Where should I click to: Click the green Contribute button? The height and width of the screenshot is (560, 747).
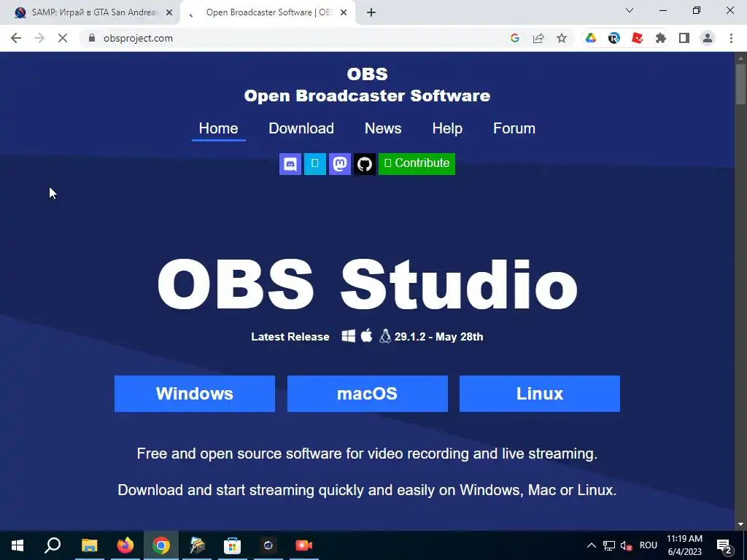(x=417, y=164)
